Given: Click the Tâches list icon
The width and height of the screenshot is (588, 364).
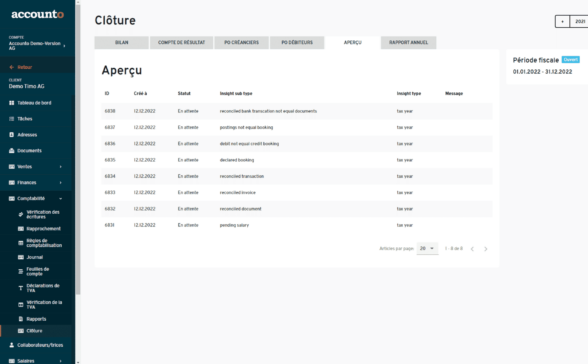Looking at the screenshot, I should point(12,119).
